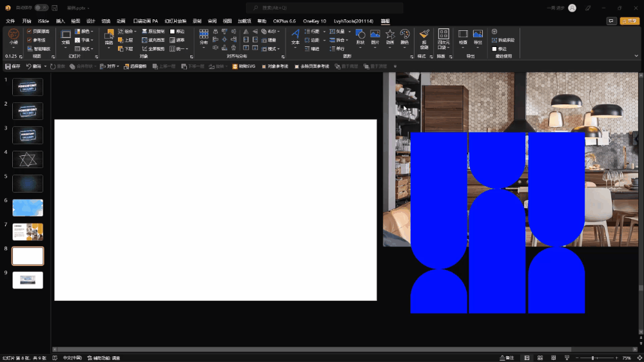Viewport: 644px width, 362px height.
Task: Click the save icon in the title bar
Action: [x=55, y=8]
